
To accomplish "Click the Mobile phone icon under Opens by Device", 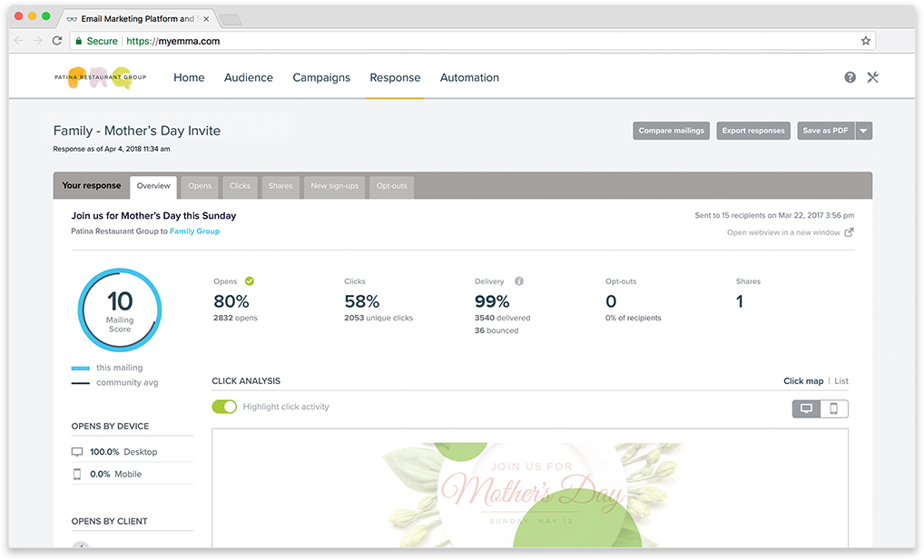I will pos(76,474).
